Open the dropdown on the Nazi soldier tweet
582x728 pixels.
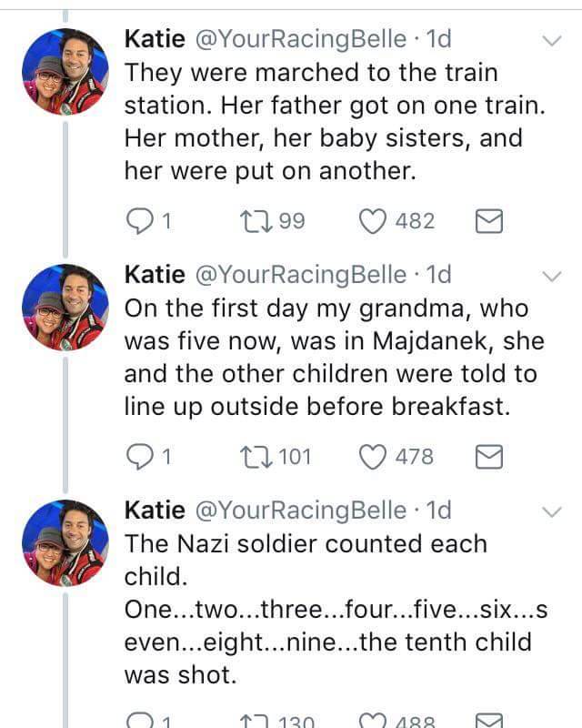point(551,511)
